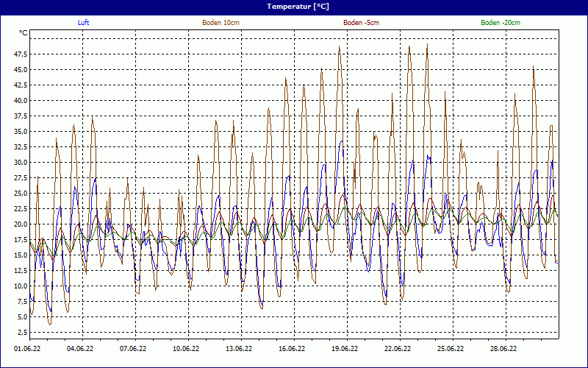Click the 2,5 tick label on the y-axis
The image size is (588, 368).
[x=22, y=333]
